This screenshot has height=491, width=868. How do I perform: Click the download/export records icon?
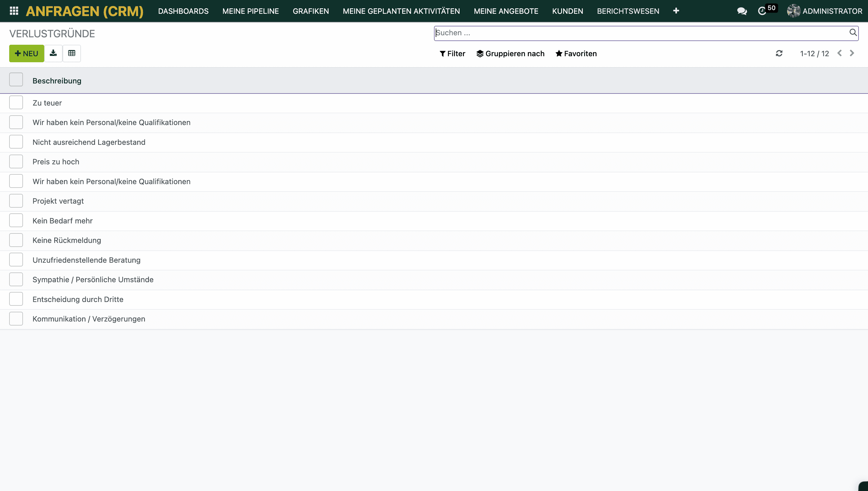[x=53, y=53]
